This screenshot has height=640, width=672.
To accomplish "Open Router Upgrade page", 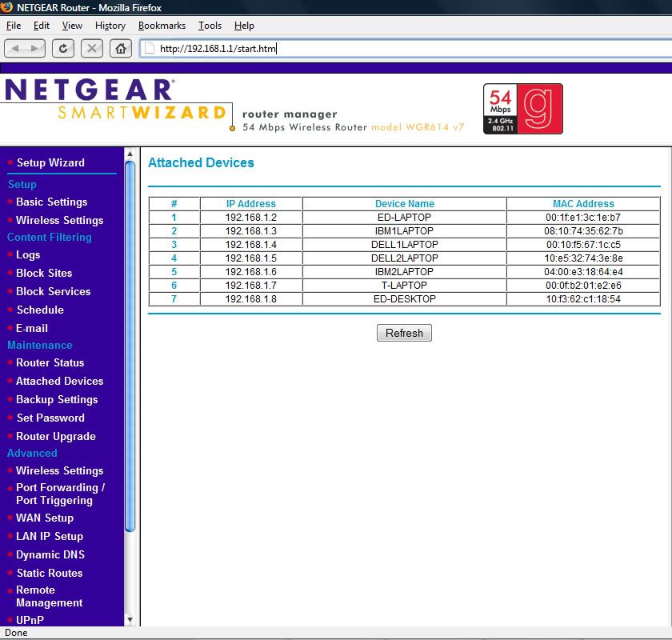I will [56, 436].
